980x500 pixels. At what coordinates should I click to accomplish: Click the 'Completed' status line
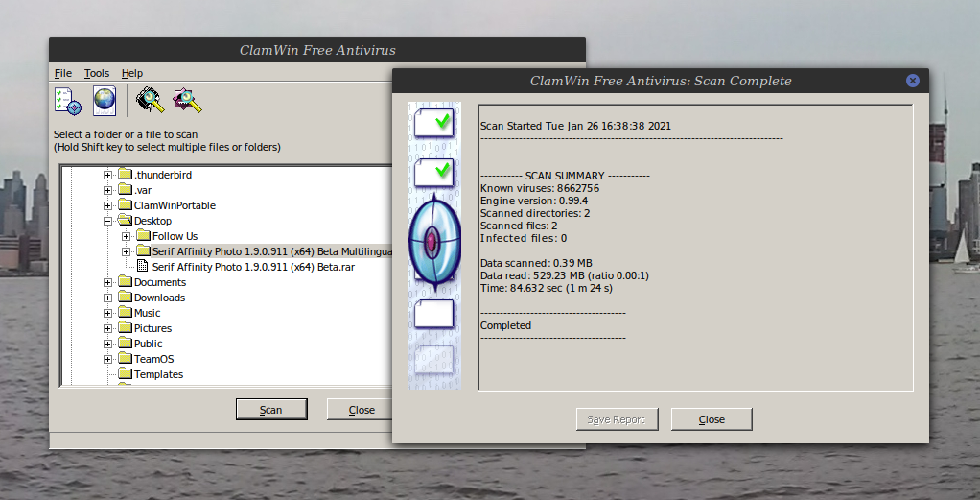[505, 325]
